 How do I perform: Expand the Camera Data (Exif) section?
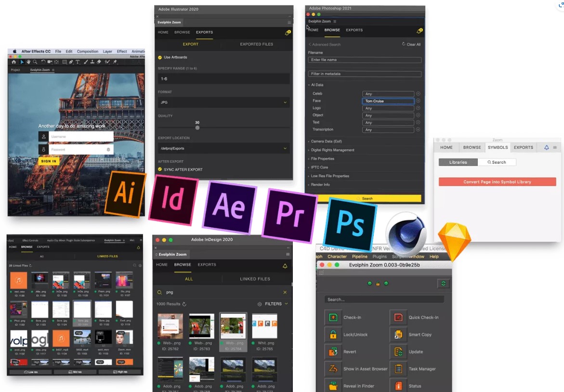pyautogui.click(x=325, y=141)
